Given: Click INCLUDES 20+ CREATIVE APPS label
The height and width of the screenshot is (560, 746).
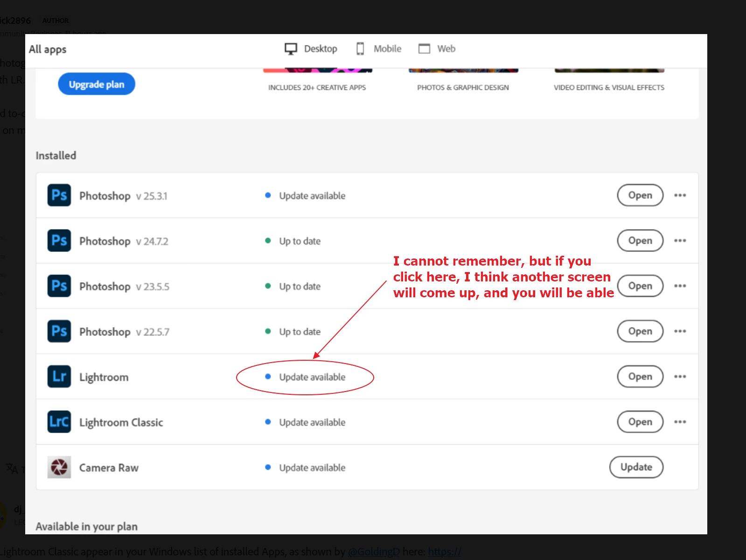Looking at the screenshot, I should 317,87.
